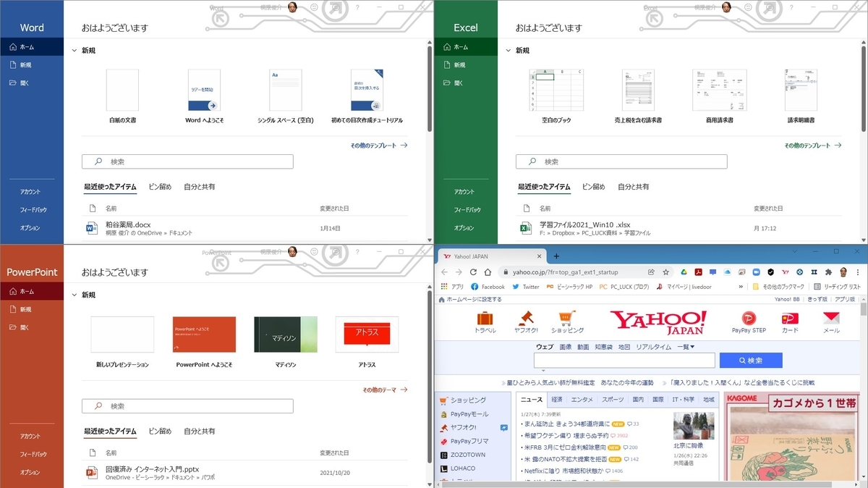
Task: Collapse the 新規 section in PowerPoint
Action: (x=74, y=295)
